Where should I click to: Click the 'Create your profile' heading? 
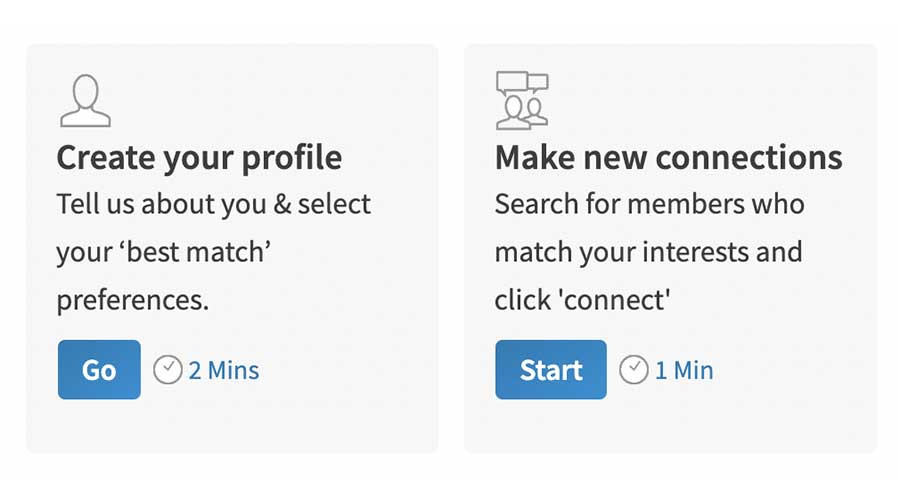coord(199,157)
